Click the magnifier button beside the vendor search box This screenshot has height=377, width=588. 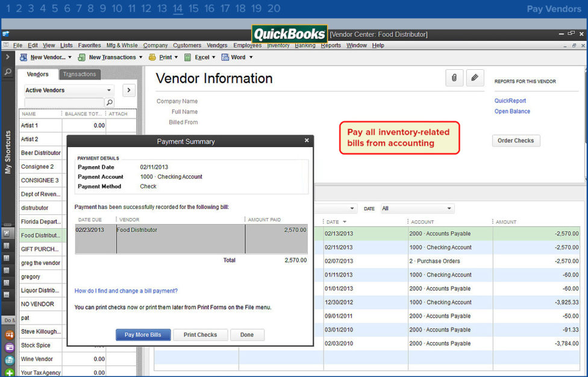pos(110,102)
